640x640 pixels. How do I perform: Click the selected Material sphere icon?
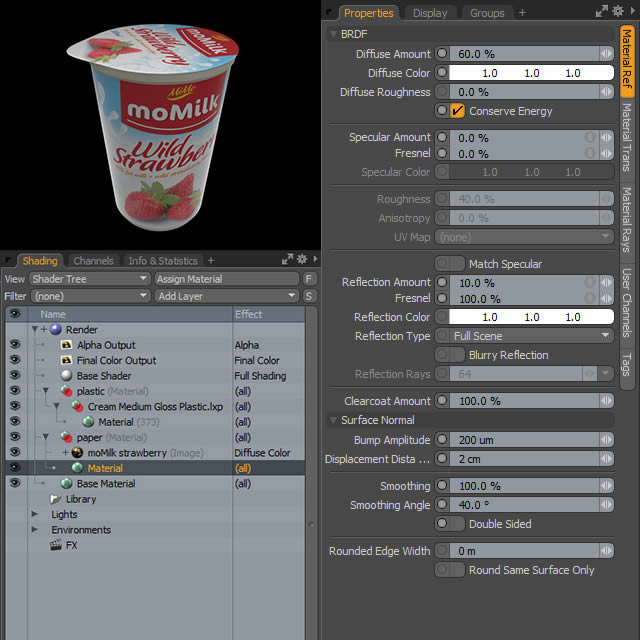tap(77, 468)
